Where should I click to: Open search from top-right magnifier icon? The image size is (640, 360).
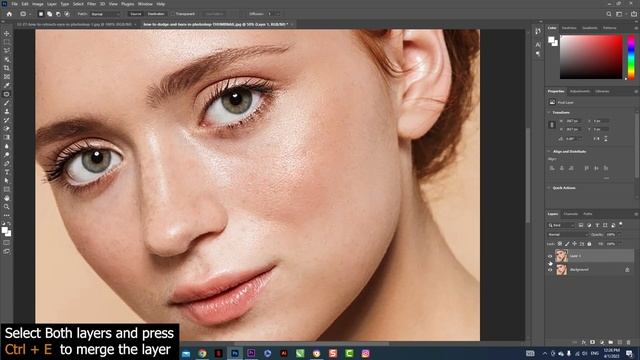609,14
